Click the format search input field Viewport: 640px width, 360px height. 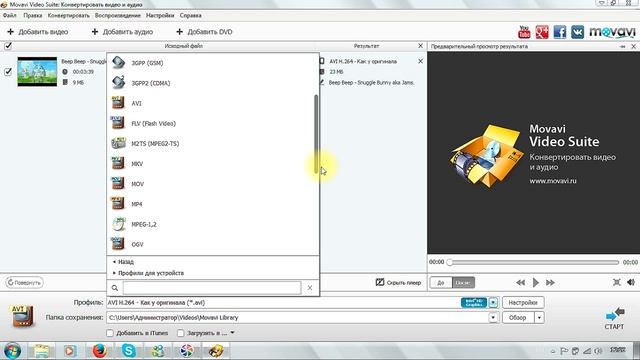[212, 288]
